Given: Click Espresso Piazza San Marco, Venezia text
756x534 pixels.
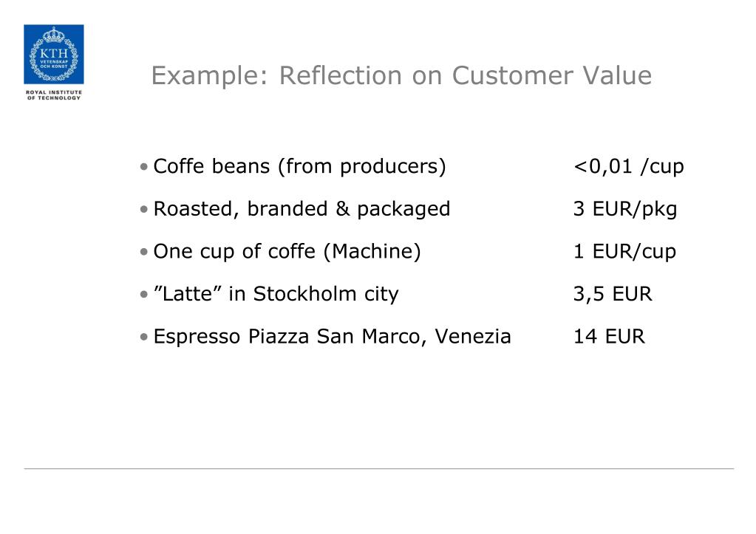Looking at the screenshot, I should [332, 336].
